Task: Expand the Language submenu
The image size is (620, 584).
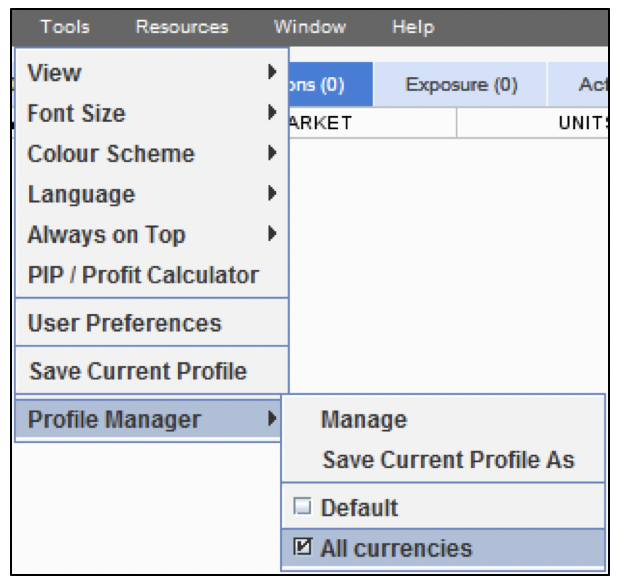Action: [150, 194]
